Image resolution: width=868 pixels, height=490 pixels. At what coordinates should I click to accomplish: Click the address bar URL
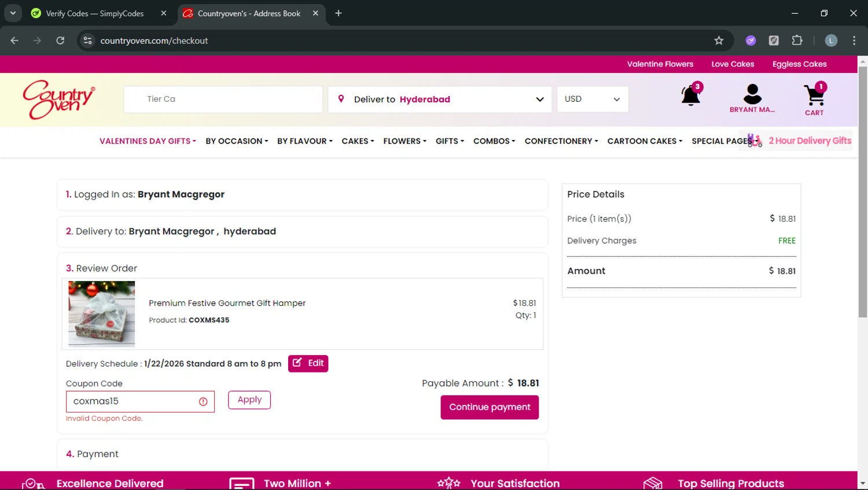154,40
